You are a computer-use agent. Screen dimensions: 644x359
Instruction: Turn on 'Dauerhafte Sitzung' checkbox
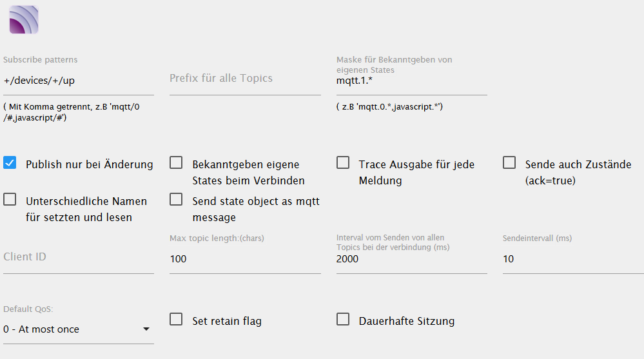pyautogui.click(x=343, y=320)
